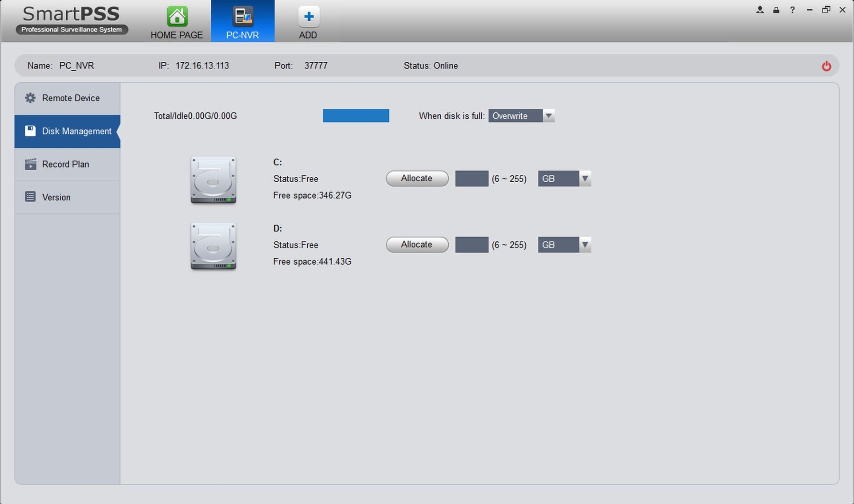The image size is (854, 504).
Task: Click the ADD plus icon
Action: point(308,17)
